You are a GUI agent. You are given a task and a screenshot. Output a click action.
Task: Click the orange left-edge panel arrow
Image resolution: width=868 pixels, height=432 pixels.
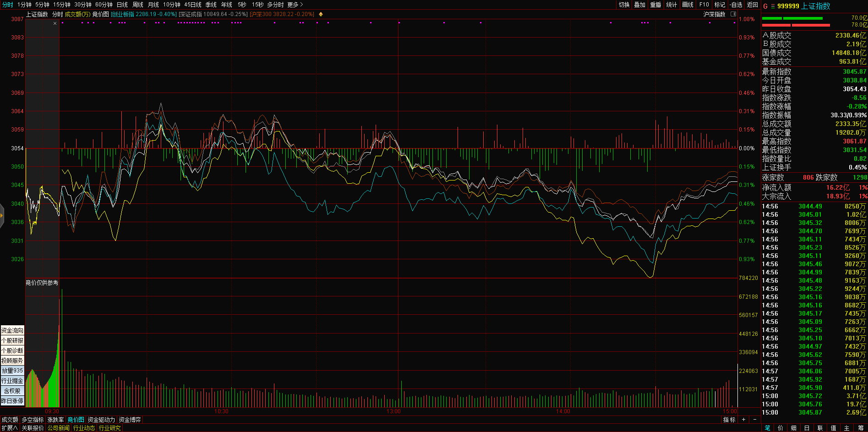pyautogui.click(x=2, y=215)
